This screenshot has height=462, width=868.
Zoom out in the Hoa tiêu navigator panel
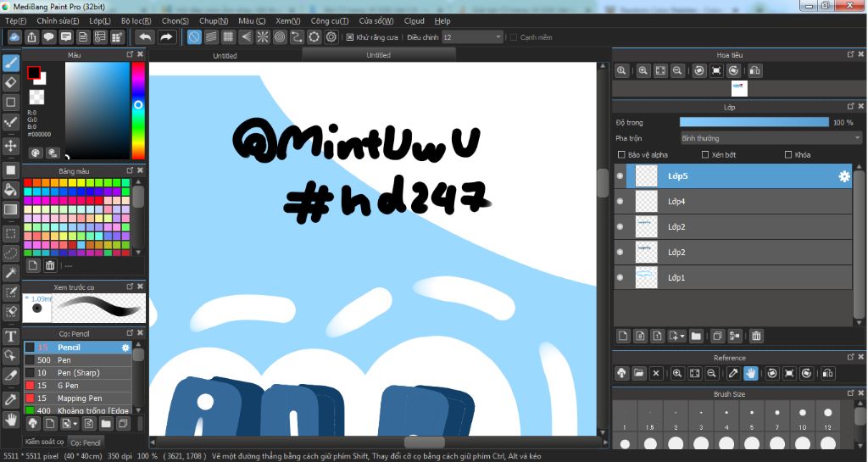tap(677, 71)
